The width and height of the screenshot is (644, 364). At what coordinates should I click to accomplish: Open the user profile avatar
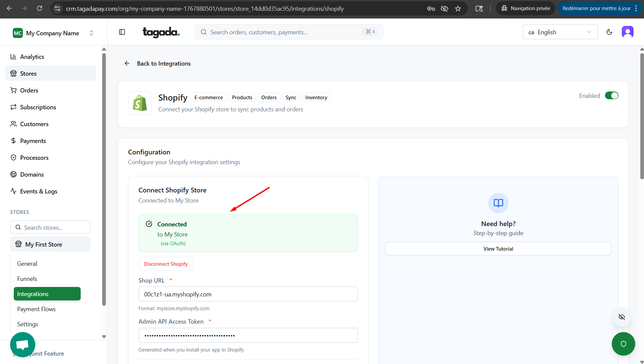tap(627, 32)
